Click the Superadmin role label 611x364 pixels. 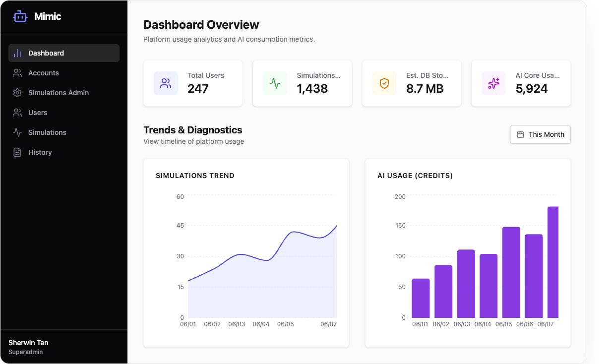pos(25,352)
